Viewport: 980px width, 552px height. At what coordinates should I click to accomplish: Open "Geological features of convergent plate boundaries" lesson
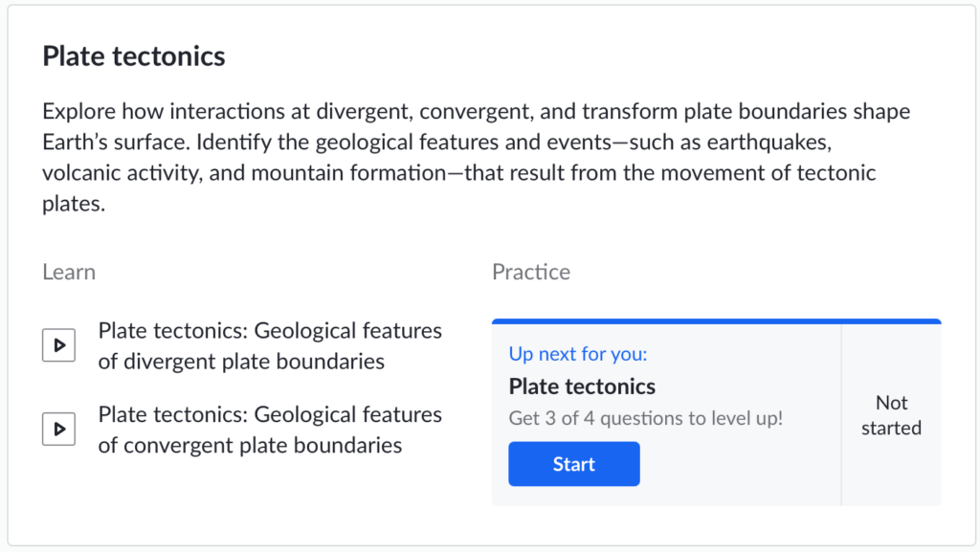click(269, 430)
